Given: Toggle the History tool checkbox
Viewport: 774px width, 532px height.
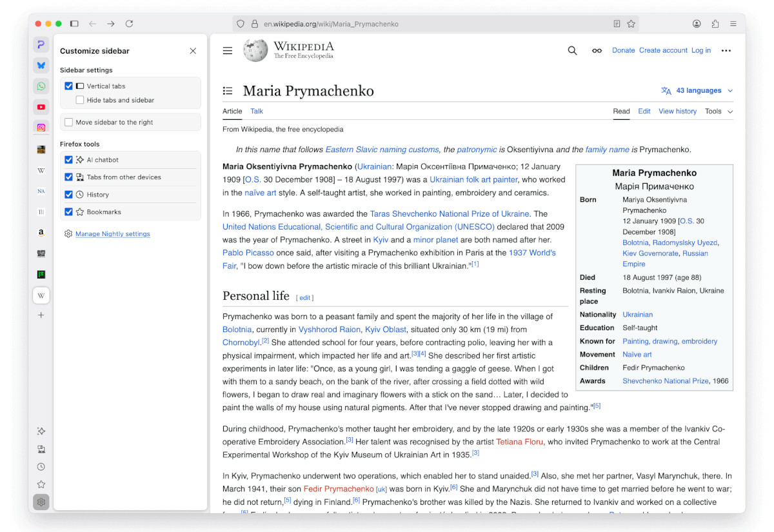Looking at the screenshot, I should tap(69, 194).
